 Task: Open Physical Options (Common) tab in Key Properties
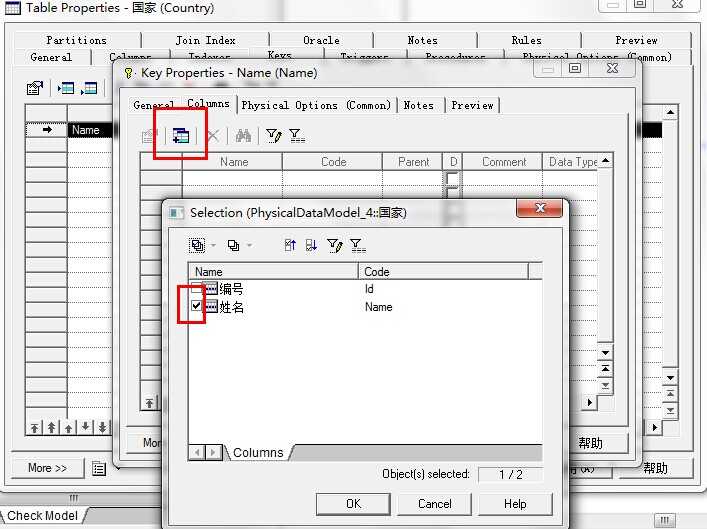pos(316,105)
